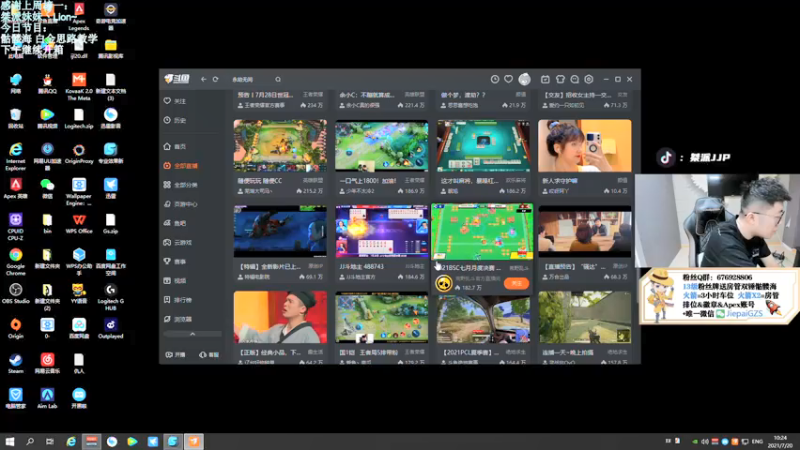
Task: Open the Logitech.zip file on the desktop
Action: [x=79, y=118]
